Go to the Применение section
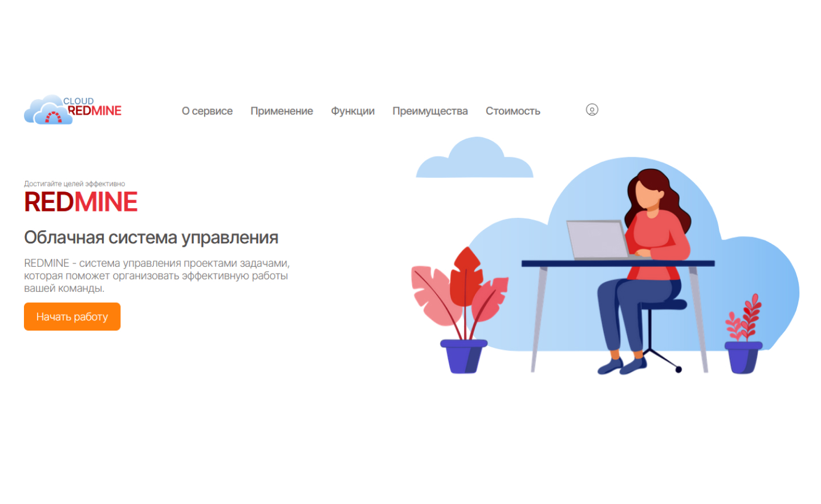The width and height of the screenshot is (821, 504). tap(282, 111)
